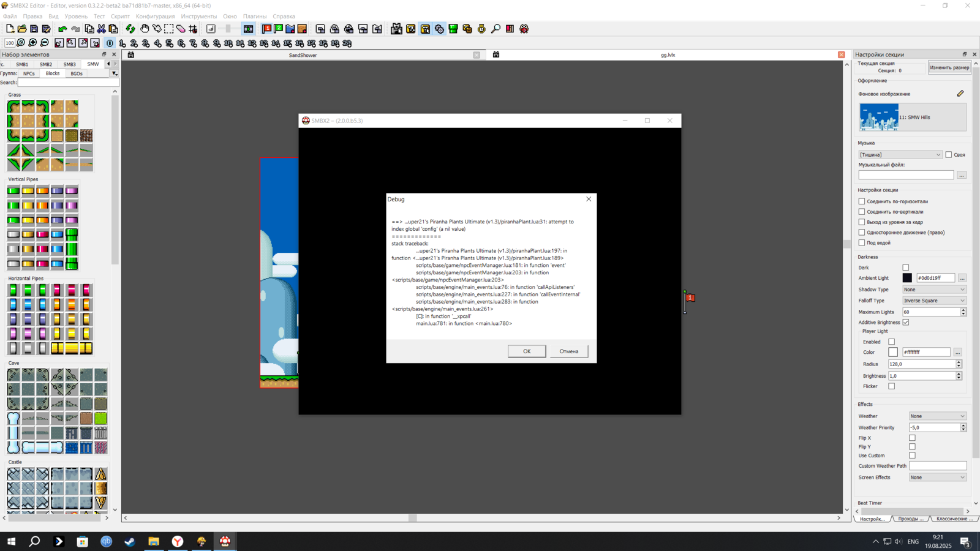
Task: Click OK in the Debug dialog
Action: [527, 351]
